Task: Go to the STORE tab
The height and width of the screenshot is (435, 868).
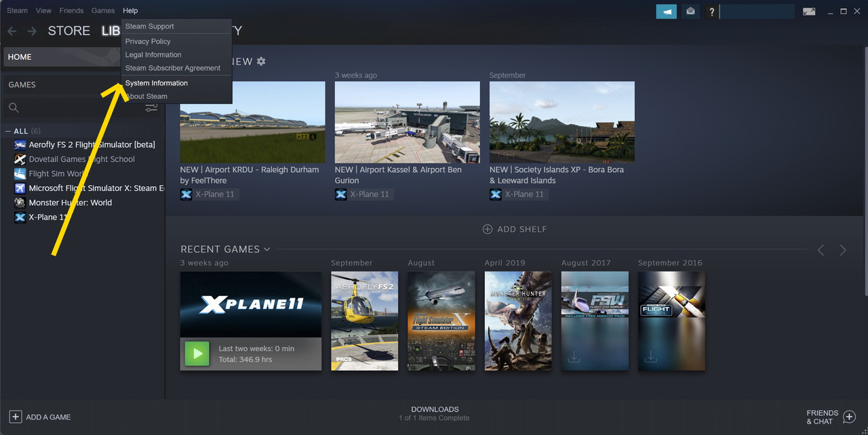Action: 68,31
